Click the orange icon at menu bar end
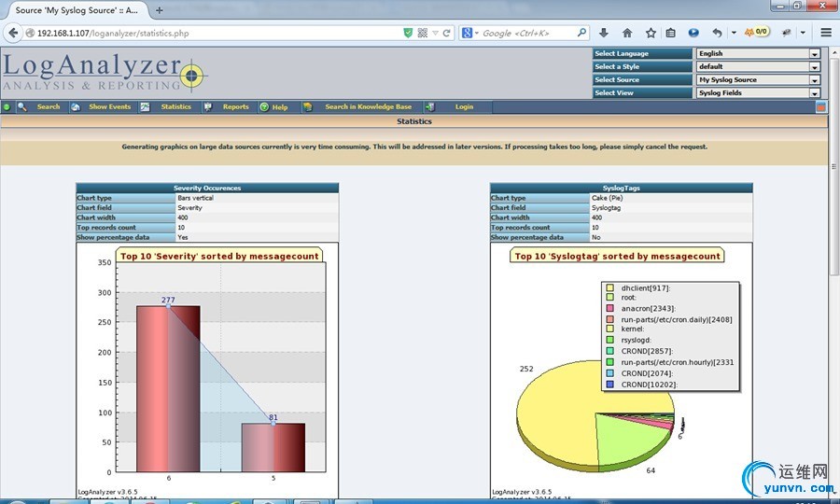Image resolution: width=840 pixels, height=504 pixels. click(820, 107)
